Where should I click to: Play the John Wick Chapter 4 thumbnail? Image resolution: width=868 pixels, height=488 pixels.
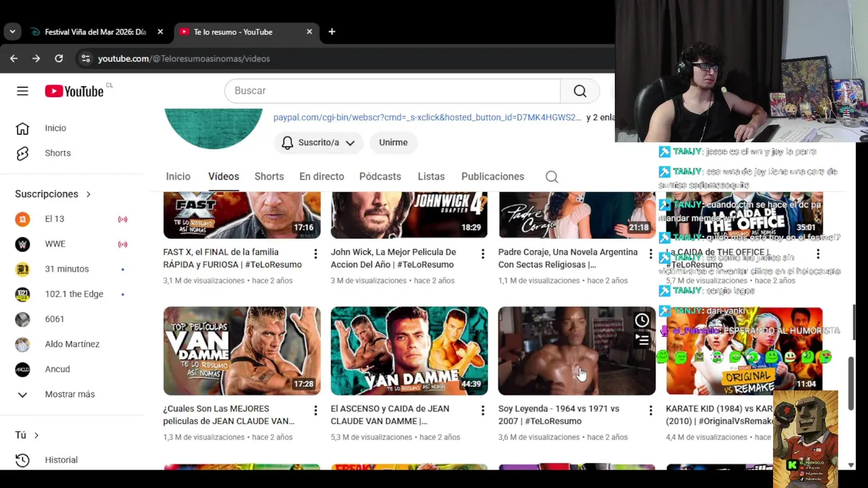409,215
